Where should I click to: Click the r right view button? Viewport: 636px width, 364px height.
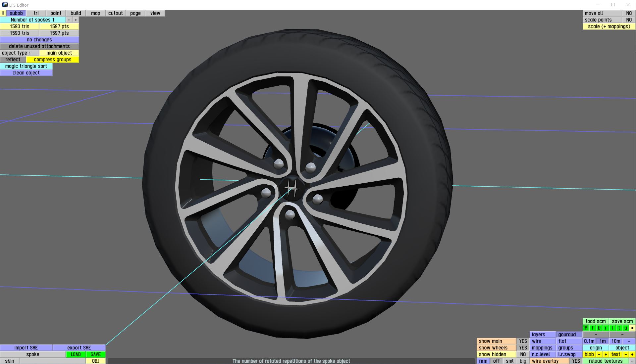pos(606,328)
